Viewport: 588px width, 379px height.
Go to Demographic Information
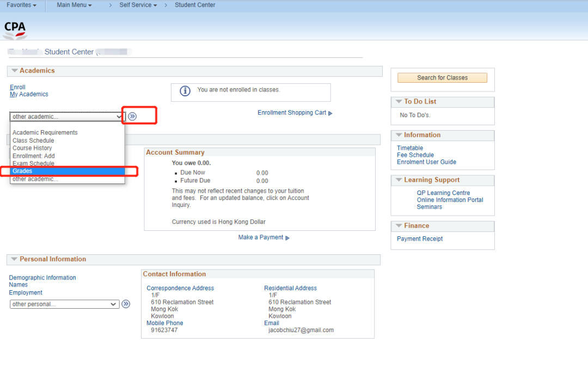tap(42, 278)
